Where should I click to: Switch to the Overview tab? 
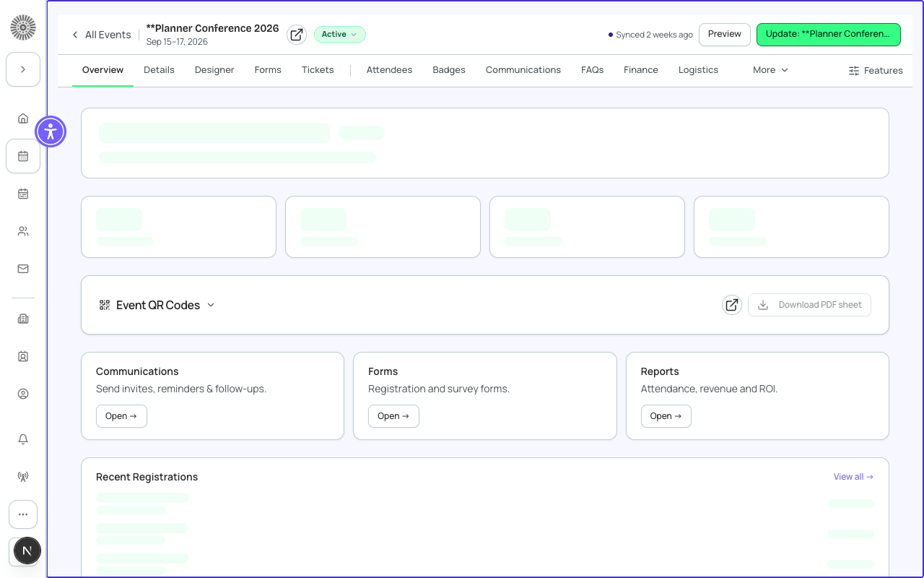click(103, 70)
